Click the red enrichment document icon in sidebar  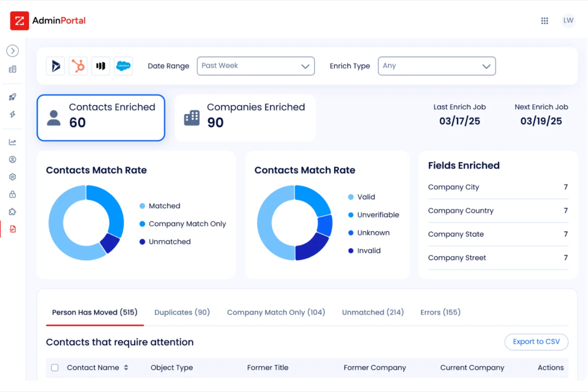(x=12, y=229)
